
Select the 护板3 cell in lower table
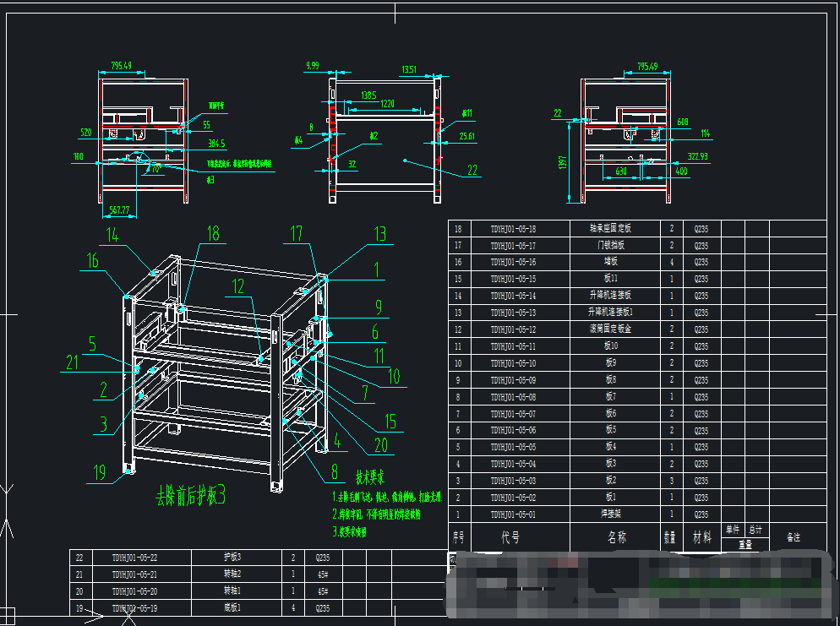pyautogui.click(x=232, y=558)
